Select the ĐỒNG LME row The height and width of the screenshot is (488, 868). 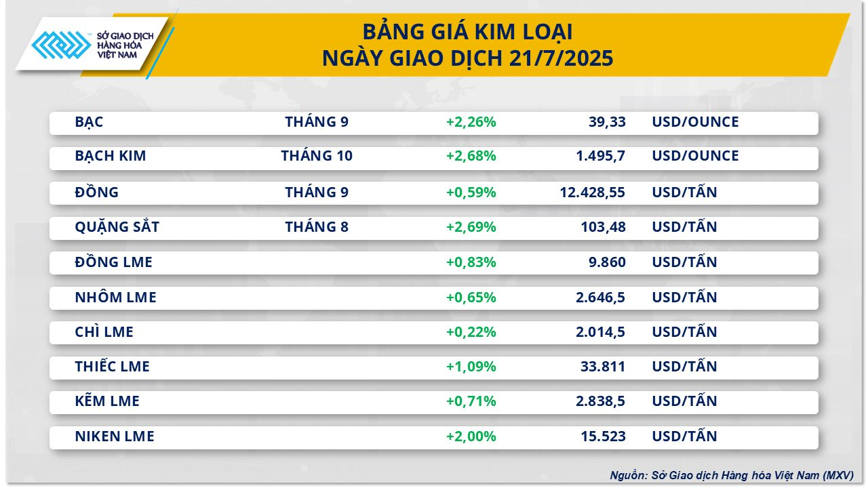(x=434, y=262)
